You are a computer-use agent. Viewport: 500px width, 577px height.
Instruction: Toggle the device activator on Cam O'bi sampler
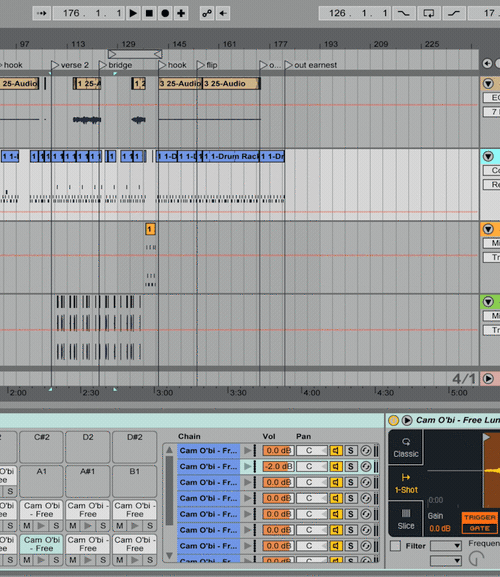393,420
